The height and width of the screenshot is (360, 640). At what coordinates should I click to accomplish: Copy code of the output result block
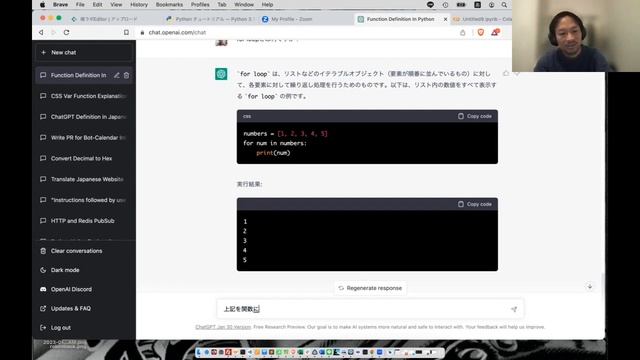tap(475, 204)
